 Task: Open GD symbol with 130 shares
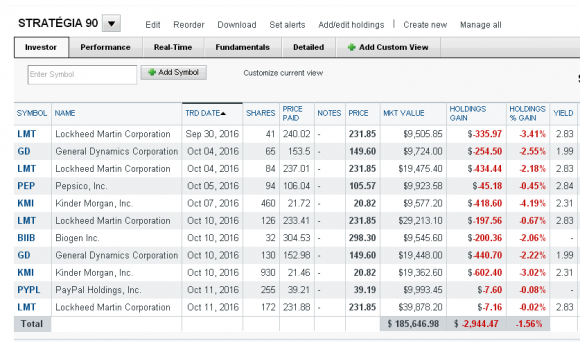[x=24, y=255]
